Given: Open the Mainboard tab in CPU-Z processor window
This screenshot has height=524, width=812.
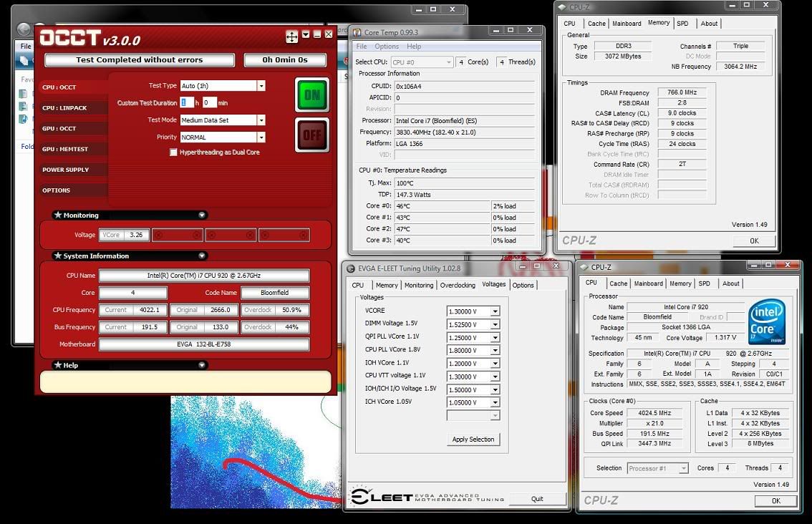Looking at the screenshot, I should [x=648, y=283].
